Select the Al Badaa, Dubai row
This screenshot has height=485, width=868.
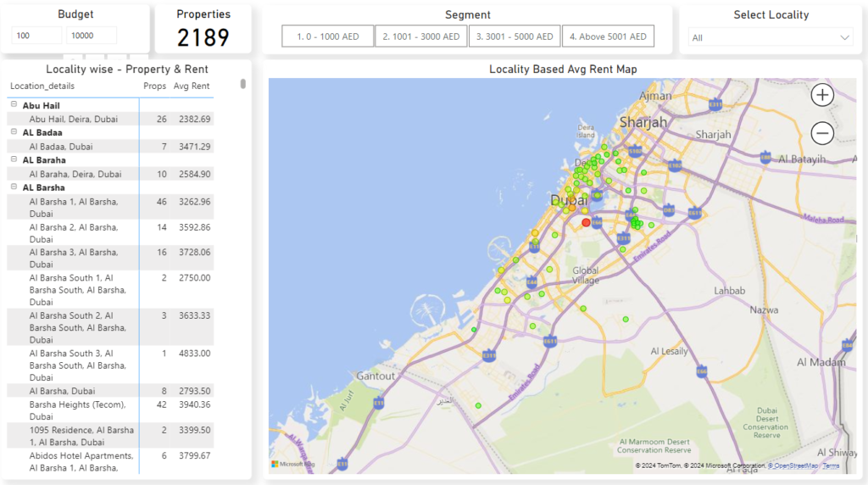110,147
